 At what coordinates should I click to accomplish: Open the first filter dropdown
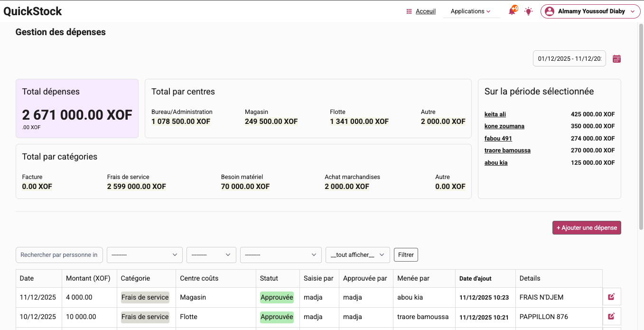tap(144, 255)
